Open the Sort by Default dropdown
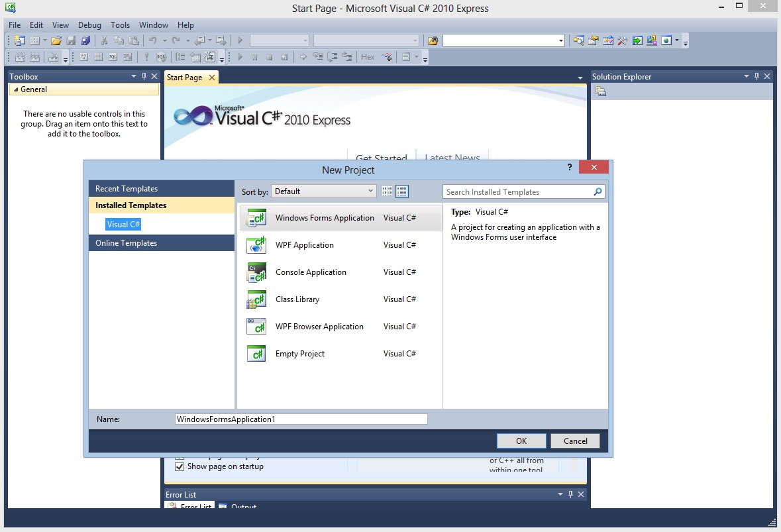The image size is (781, 532). pyautogui.click(x=324, y=191)
